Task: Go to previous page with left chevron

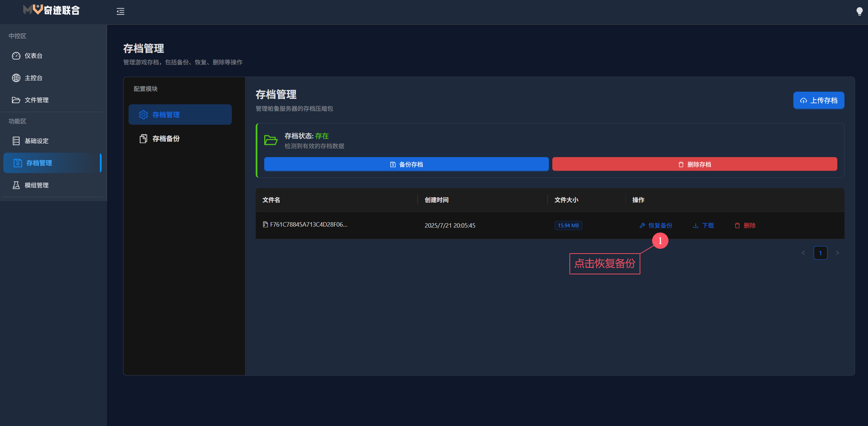Action: (x=803, y=253)
